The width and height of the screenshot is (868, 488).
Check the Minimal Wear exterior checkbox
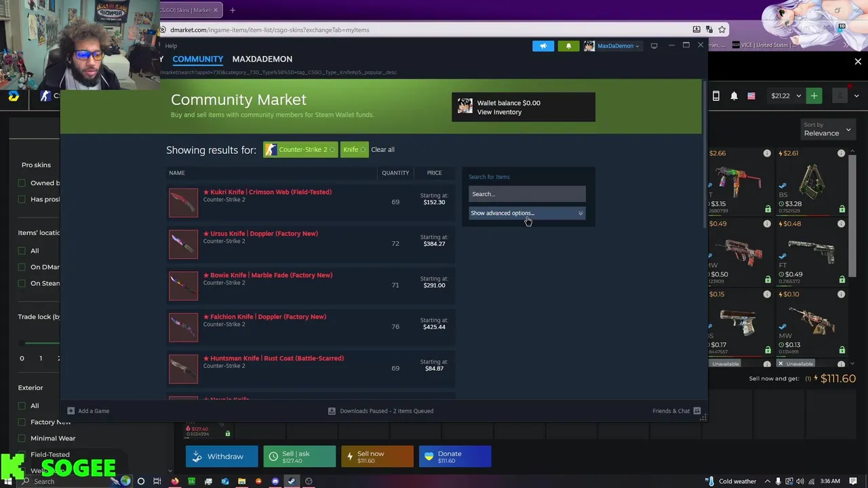(22, 438)
